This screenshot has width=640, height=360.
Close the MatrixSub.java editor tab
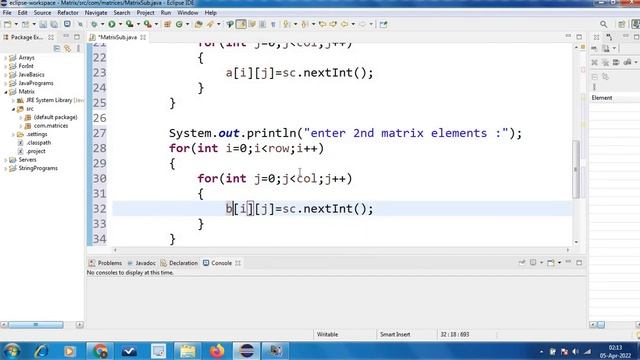[x=143, y=37]
